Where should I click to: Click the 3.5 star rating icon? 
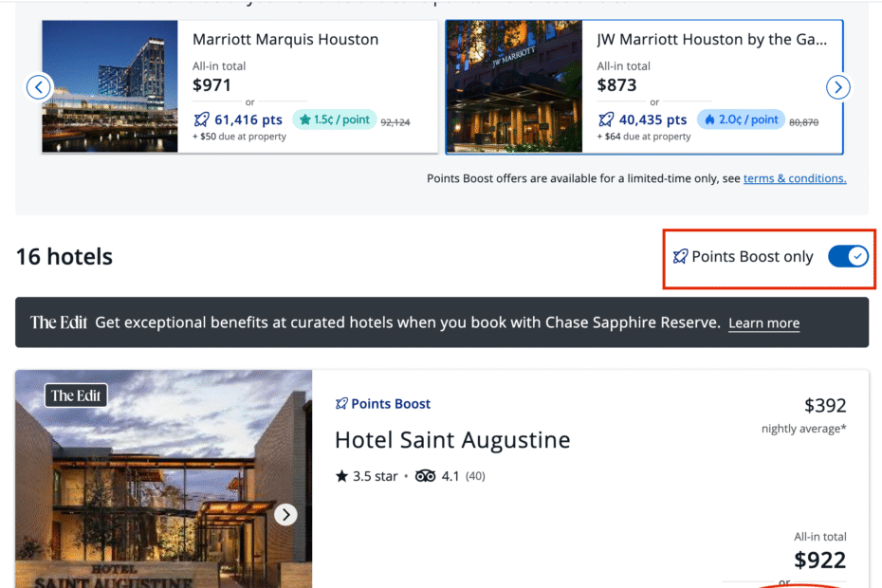tap(341, 476)
